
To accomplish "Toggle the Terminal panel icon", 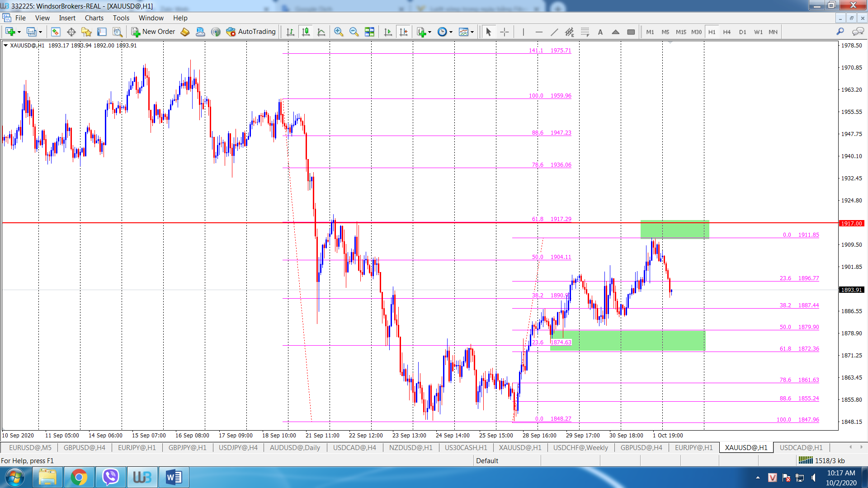I will [x=102, y=32].
